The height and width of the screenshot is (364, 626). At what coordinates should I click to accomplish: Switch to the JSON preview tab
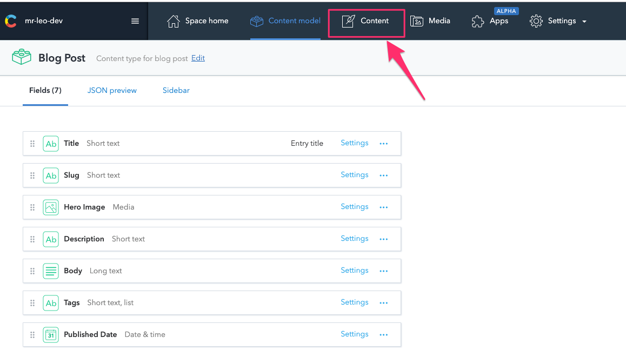click(x=112, y=90)
